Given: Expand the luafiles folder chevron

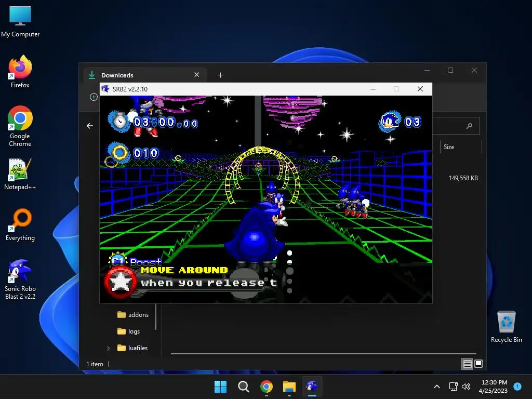Looking at the screenshot, I should (x=108, y=348).
